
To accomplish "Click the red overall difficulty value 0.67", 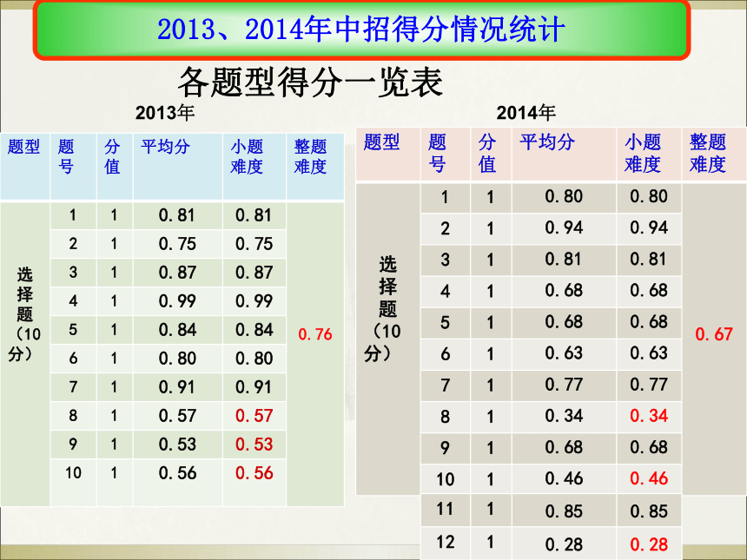I will coord(714,334).
